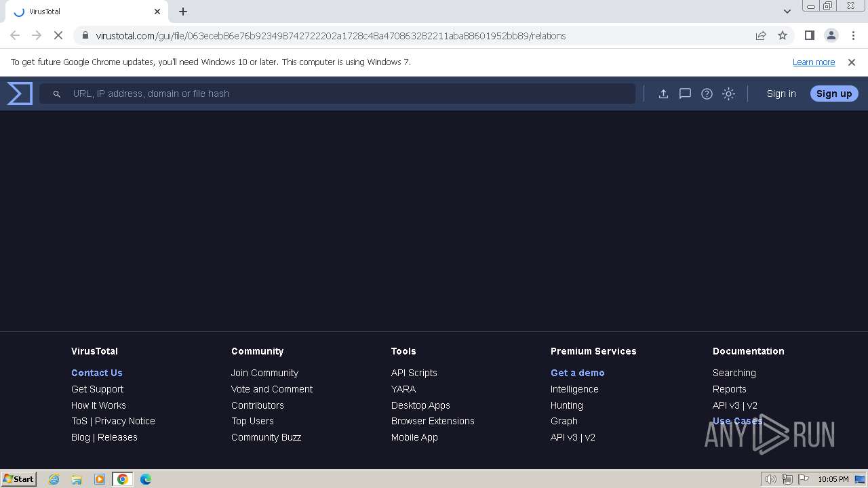Open the Reports documentation link
The height and width of the screenshot is (488, 868).
pos(730,389)
